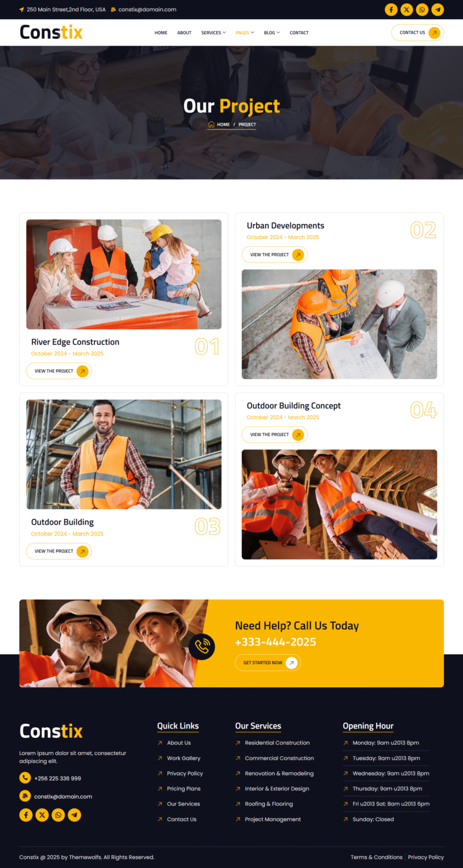Screen dimensions: 463x868
Task: Go to the About menu item
Action: point(184,32)
